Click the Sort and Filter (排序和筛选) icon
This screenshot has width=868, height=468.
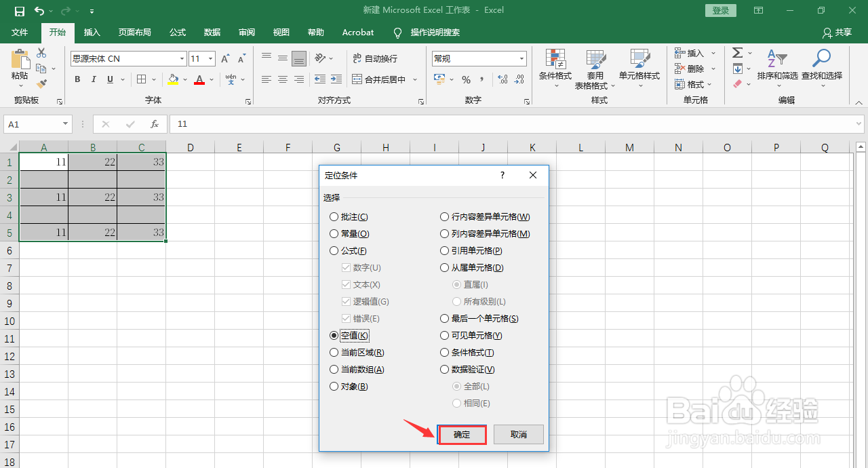777,58
